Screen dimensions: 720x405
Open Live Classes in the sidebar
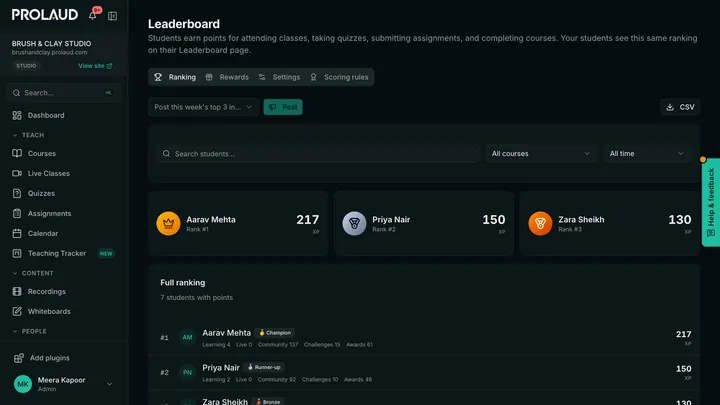click(x=64, y=174)
